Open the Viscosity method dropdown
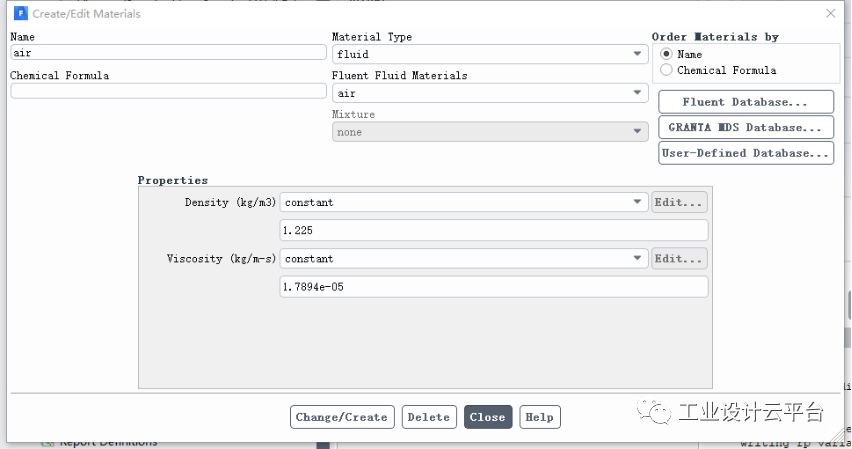 (464, 259)
